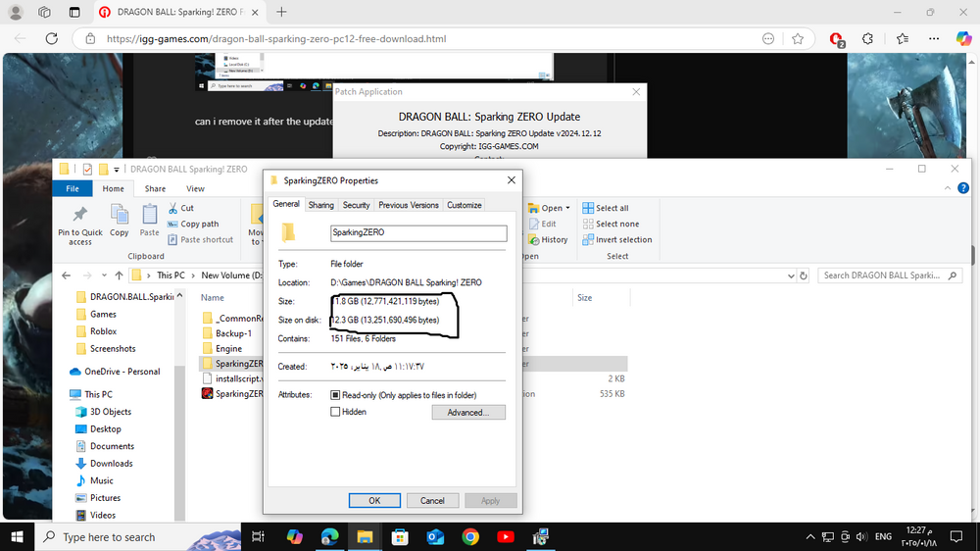Click the Search DRAGON BALL Sparking box

(889, 275)
